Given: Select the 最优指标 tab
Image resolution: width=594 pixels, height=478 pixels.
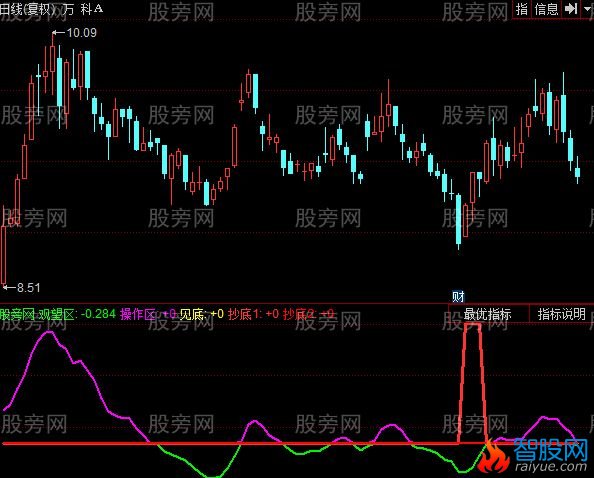Looking at the screenshot, I should pos(487,314).
